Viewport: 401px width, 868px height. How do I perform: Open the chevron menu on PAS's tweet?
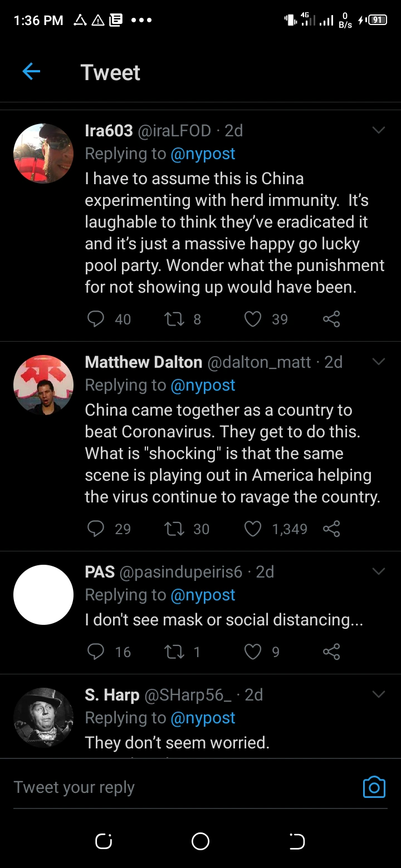pyautogui.click(x=379, y=572)
